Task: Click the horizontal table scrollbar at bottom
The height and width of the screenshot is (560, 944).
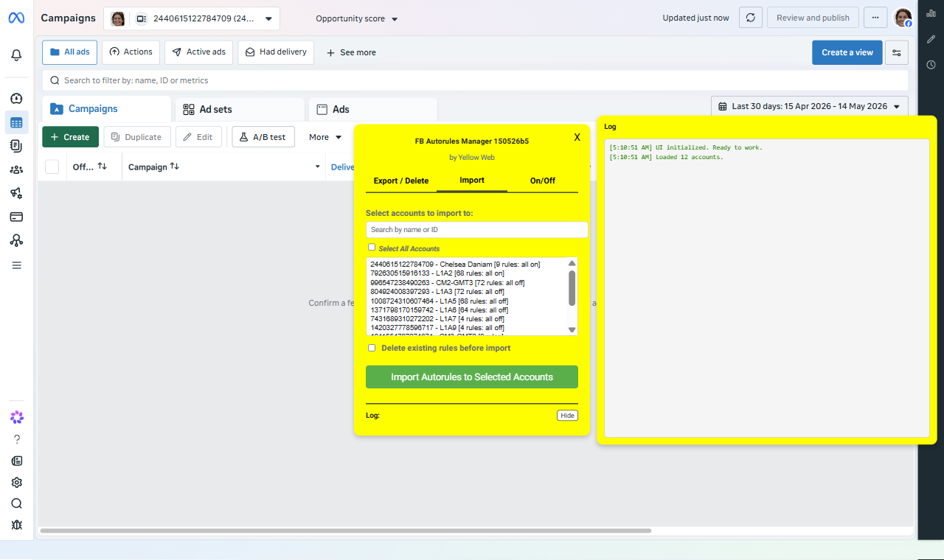Action: [345, 531]
